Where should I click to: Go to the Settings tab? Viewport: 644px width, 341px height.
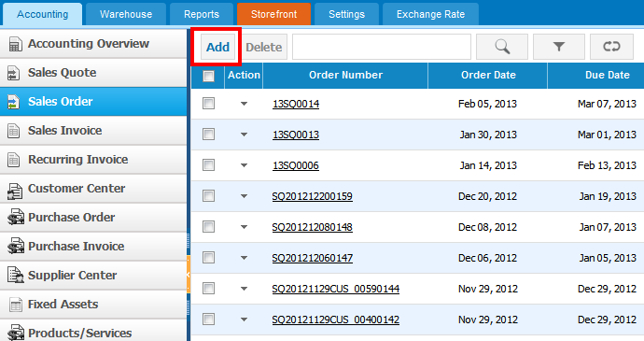[346, 14]
